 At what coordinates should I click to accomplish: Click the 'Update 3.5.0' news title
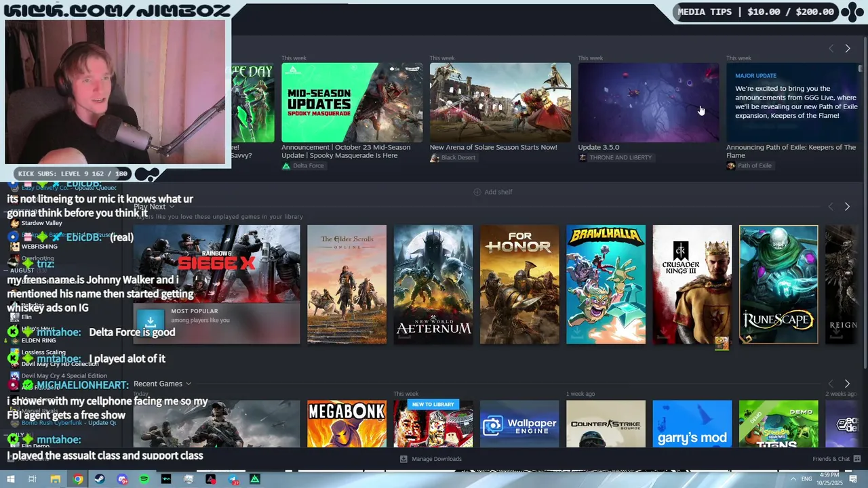[599, 147]
